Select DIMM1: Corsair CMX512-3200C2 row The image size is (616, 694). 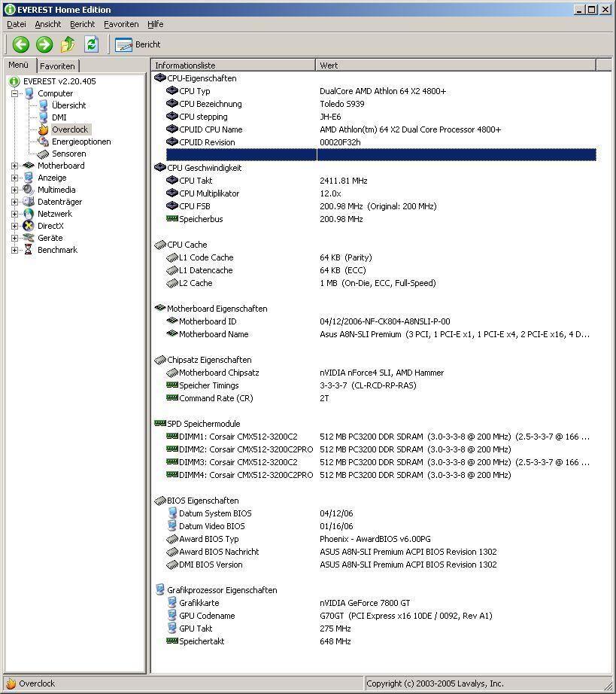coord(381,437)
